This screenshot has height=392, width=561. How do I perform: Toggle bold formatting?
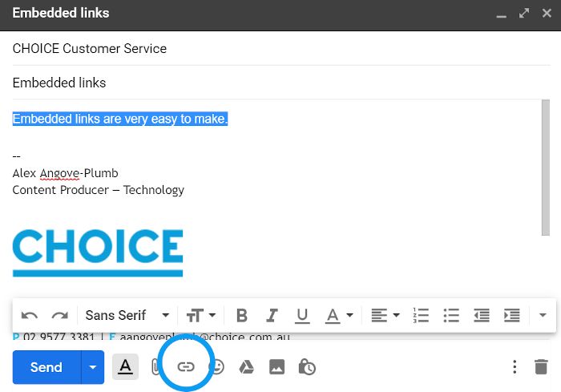[242, 315]
